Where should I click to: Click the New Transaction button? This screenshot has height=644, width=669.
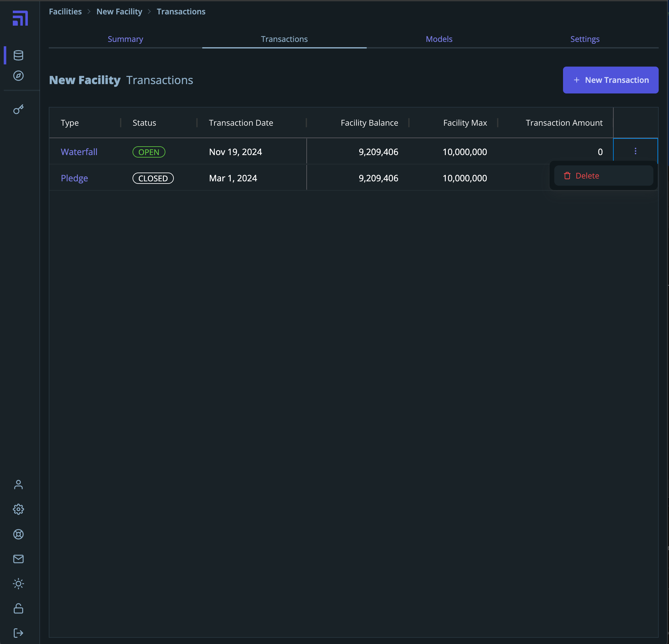[x=610, y=80]
